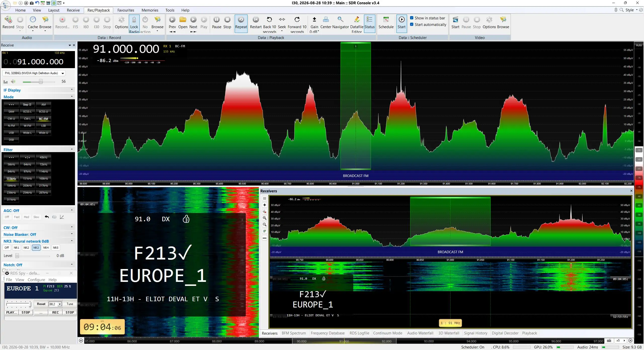
Task: Switch mode to W-FM
Action: pyautogui.click(x=27, y=126)
